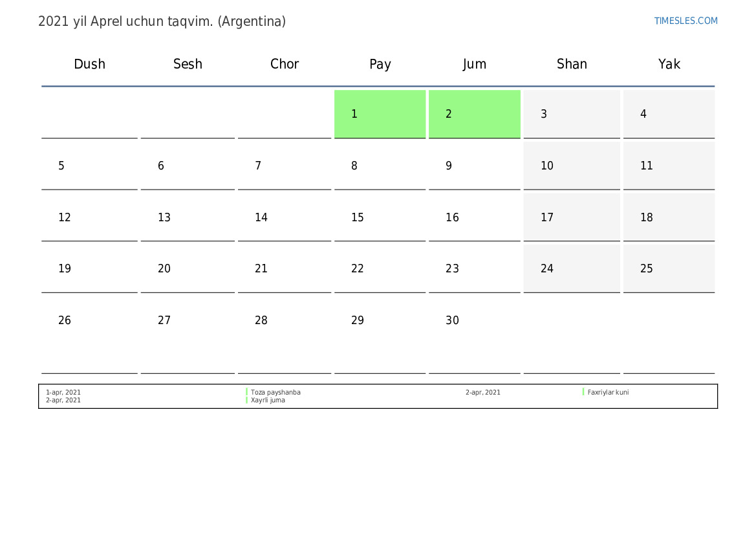Select date 8 in the calendar
Viewport: 756px width, 535px height.
pos(380,166)
